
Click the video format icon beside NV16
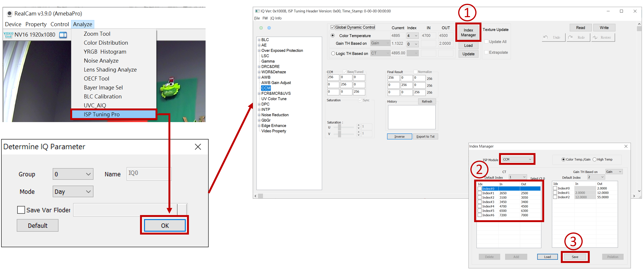click(8, 35)
